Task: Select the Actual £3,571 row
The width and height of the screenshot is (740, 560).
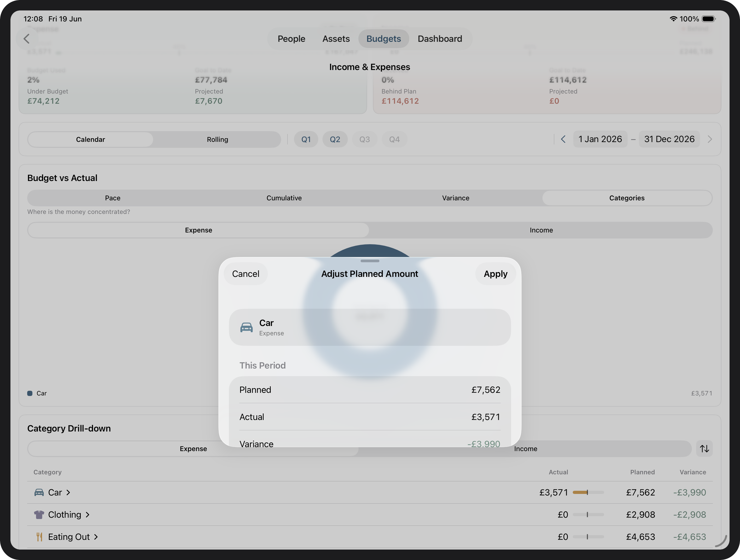Action: coord(370,417)
